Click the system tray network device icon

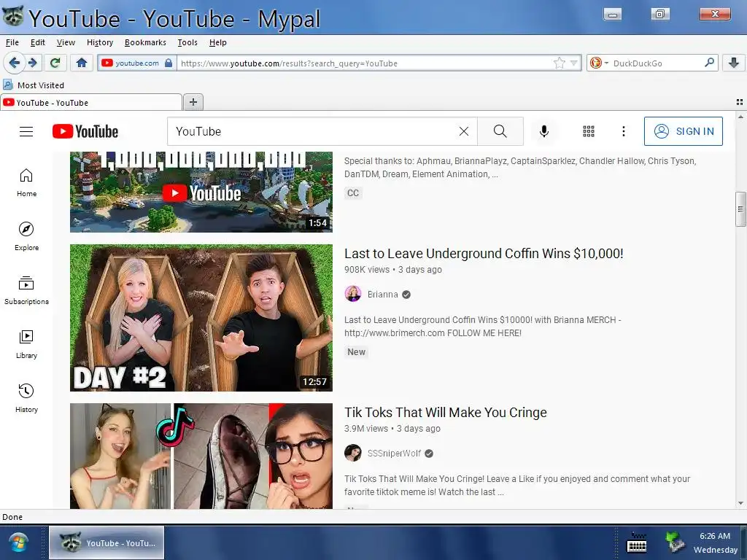(675, 542)
